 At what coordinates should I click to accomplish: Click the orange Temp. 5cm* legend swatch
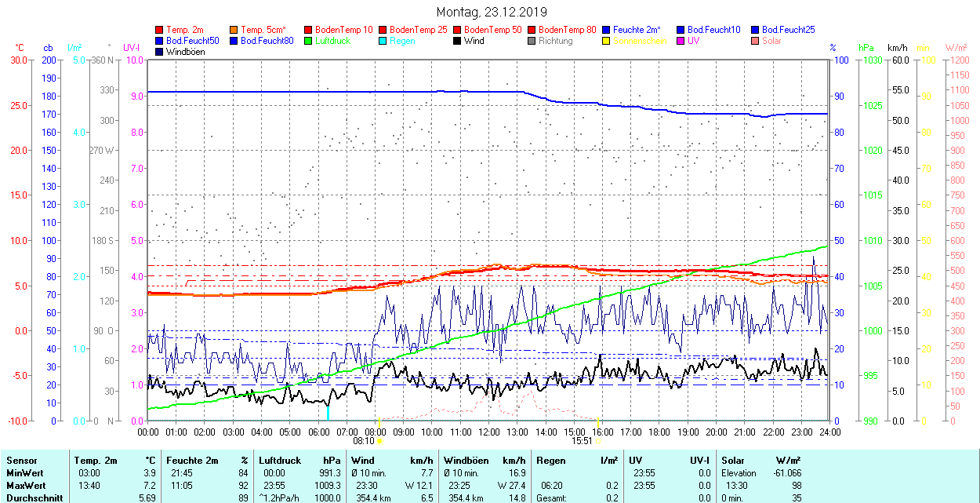(x=234, y=30)
